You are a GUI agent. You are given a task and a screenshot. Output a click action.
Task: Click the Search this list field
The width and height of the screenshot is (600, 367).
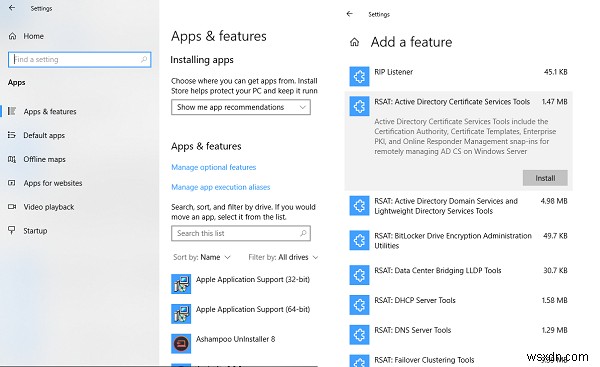click(241, 233)
